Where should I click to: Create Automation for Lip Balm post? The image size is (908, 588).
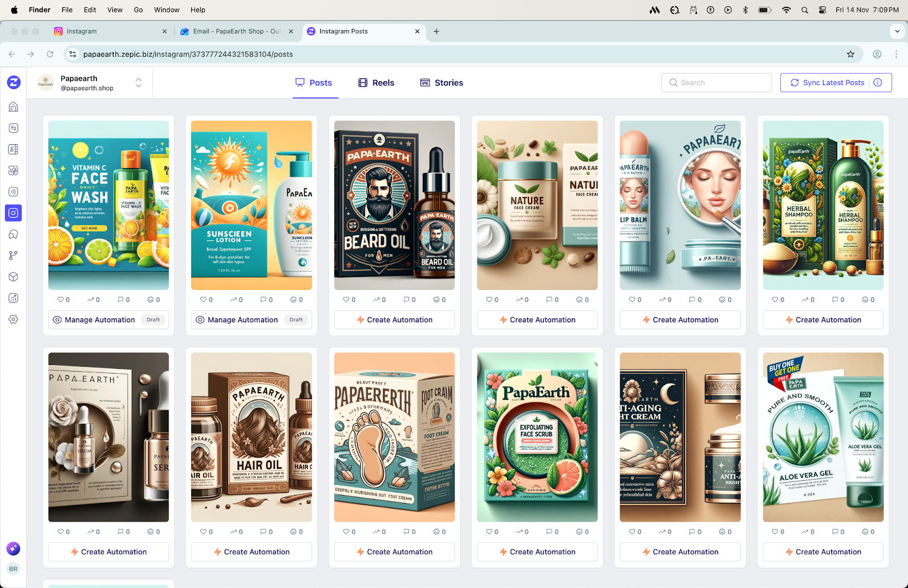tap(680, 320)
